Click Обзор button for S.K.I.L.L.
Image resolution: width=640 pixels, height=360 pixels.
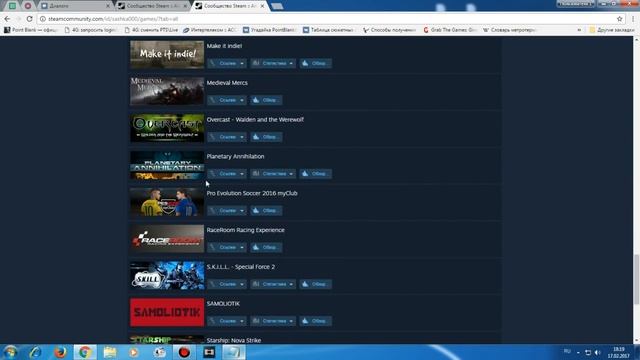click(x=316, y=284)
